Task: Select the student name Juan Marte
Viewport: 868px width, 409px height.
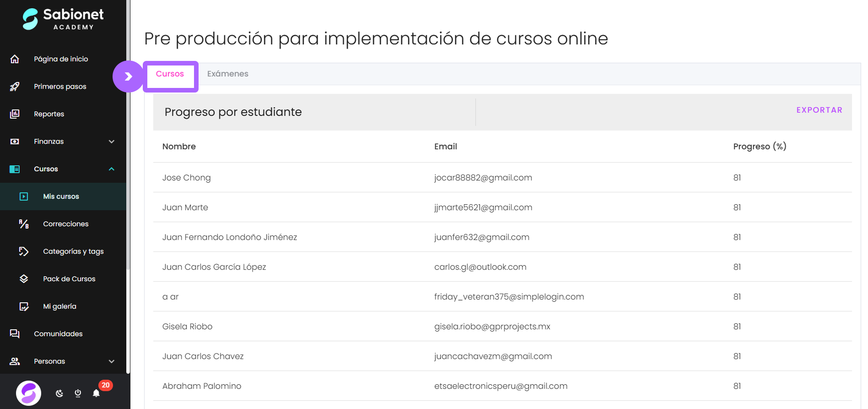Action: point(185,207)
